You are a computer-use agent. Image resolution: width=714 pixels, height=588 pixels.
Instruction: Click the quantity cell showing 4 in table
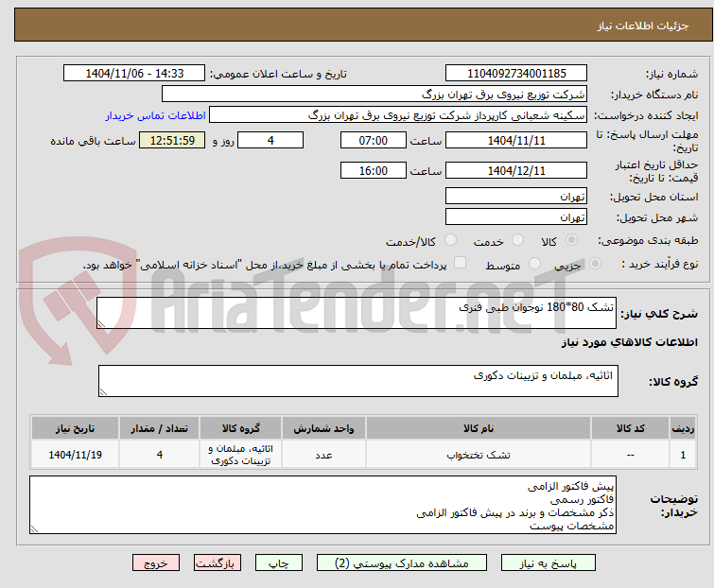[x=160, y=454]
